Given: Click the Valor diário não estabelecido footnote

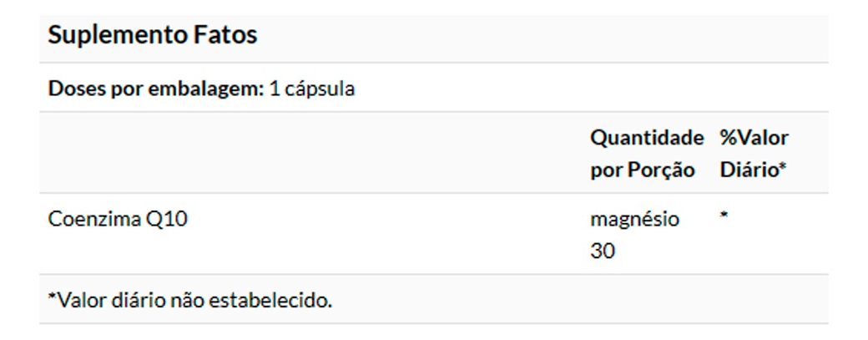Looking at the screenshot, I should click(x=190, y=300).
